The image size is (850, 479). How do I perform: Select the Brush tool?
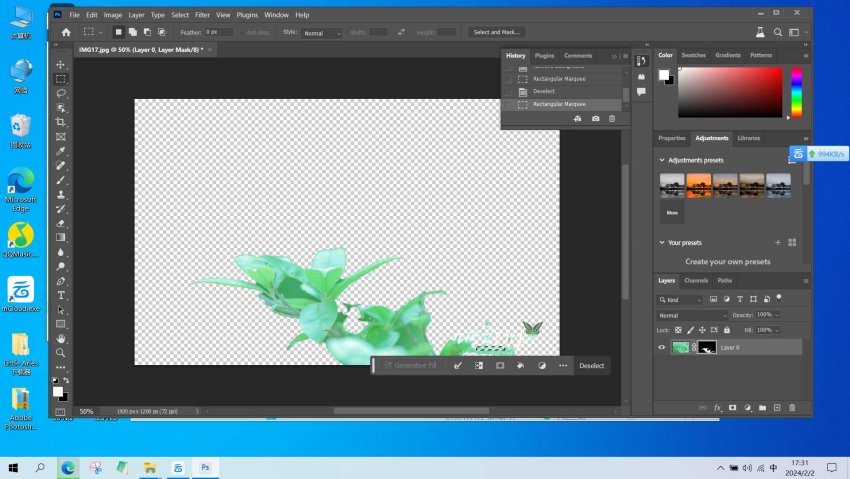tap(61, 180)
